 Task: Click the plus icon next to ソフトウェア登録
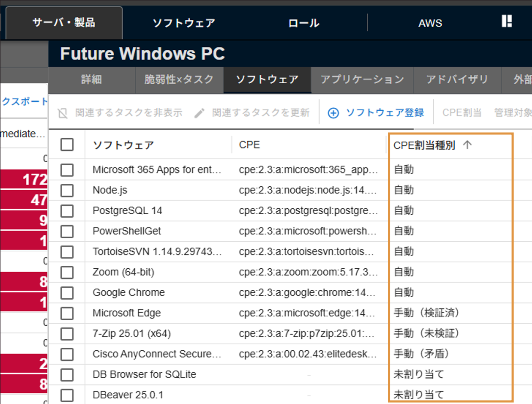coord(333,114)
